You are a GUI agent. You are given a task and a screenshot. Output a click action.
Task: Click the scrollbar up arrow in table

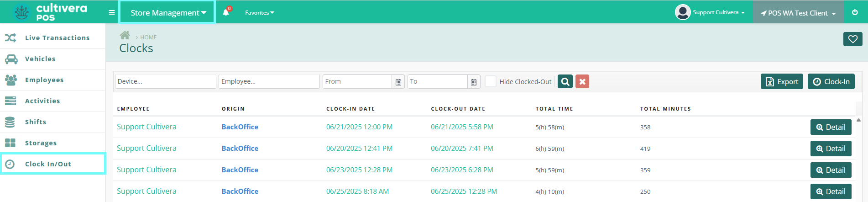tap(858, 120)
